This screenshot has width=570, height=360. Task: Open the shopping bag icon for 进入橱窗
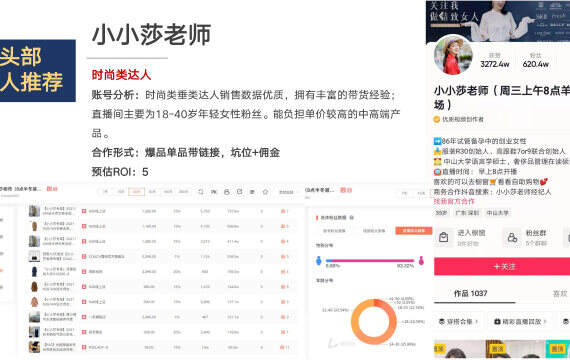coord(443,237)
